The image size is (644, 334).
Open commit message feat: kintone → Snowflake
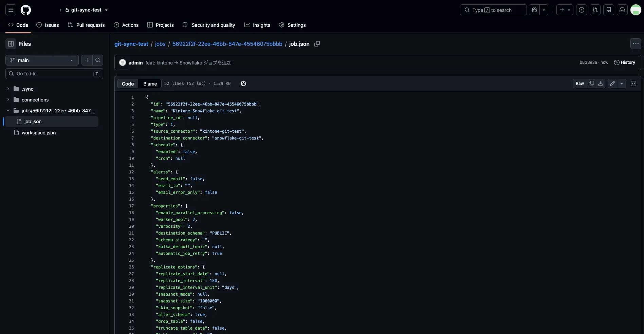tap(188, 63)
